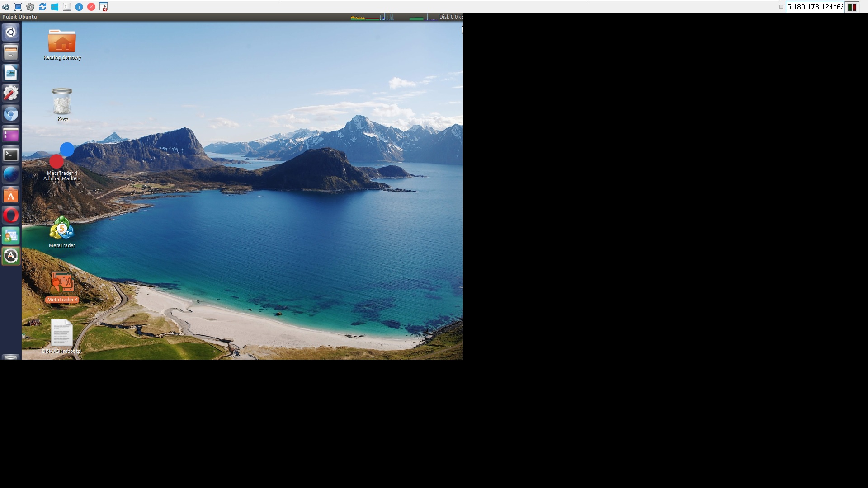Screen dimensions: 868x488
Task: Launch Opera browser from the launcher
Action: (11, 215)
